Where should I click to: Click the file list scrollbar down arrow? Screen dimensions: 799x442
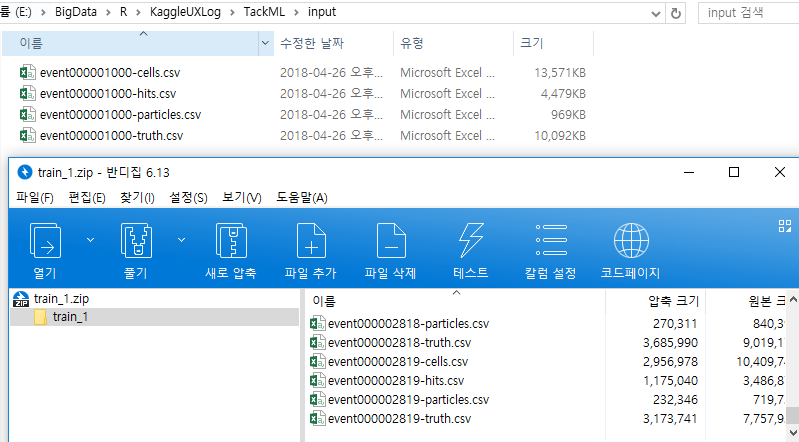(x=792, y=433)
